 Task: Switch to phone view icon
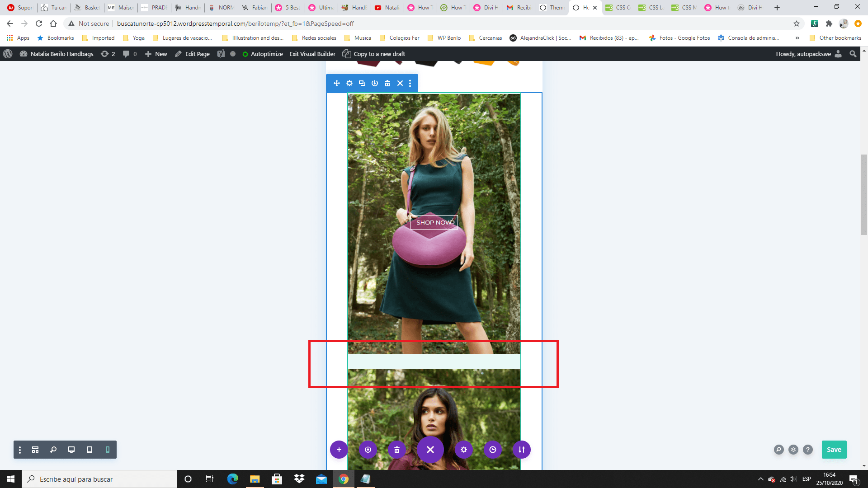pos(108,450)
